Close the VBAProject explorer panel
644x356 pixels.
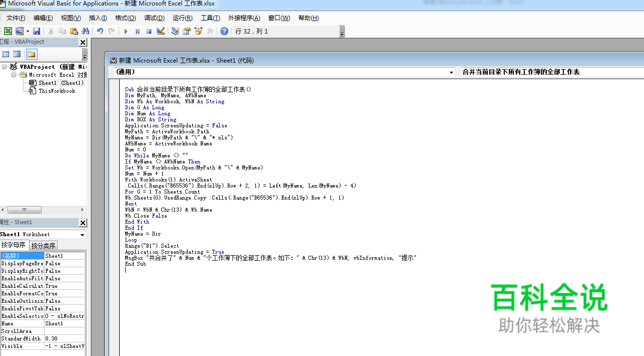click(x=83, y=42)
